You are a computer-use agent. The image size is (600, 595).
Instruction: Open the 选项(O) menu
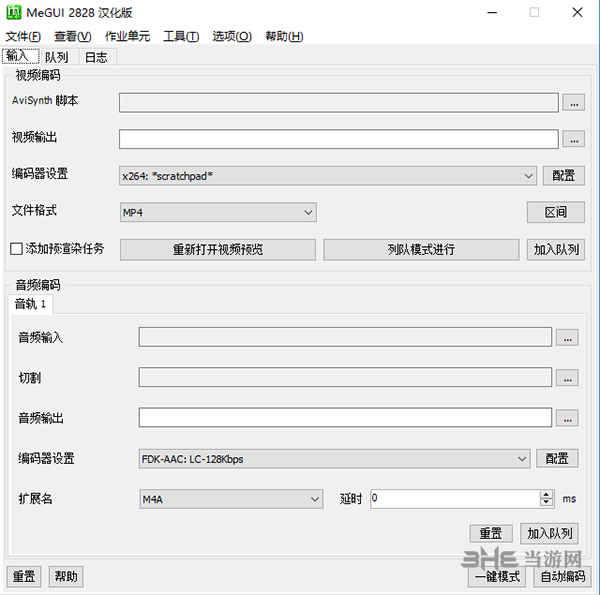[x=232, y=36]
